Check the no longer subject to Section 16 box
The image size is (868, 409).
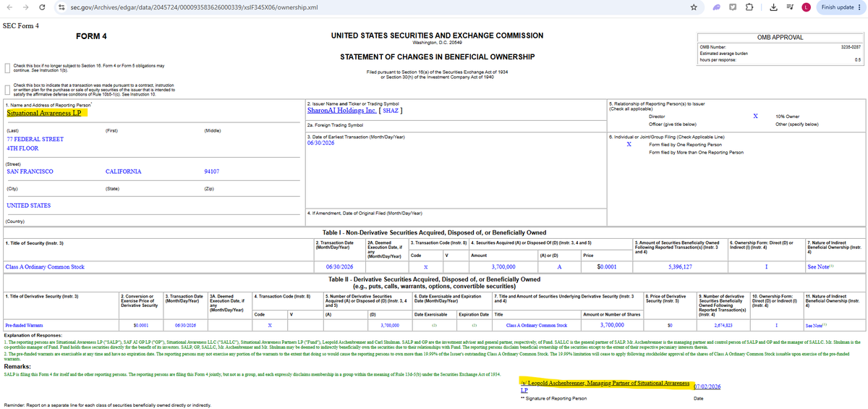pyautogui.click(x=7, y=69)
